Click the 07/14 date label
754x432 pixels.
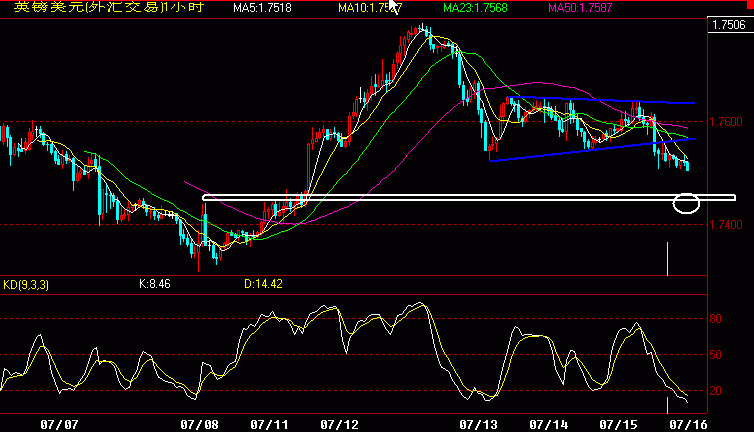pyautogui.click(x=549, y=425)
